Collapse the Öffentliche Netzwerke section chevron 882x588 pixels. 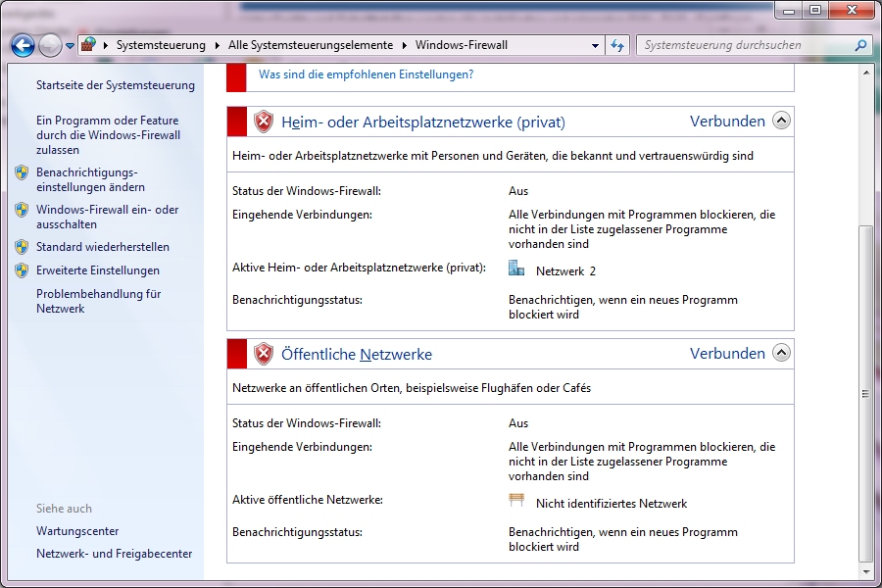(781, 353)
